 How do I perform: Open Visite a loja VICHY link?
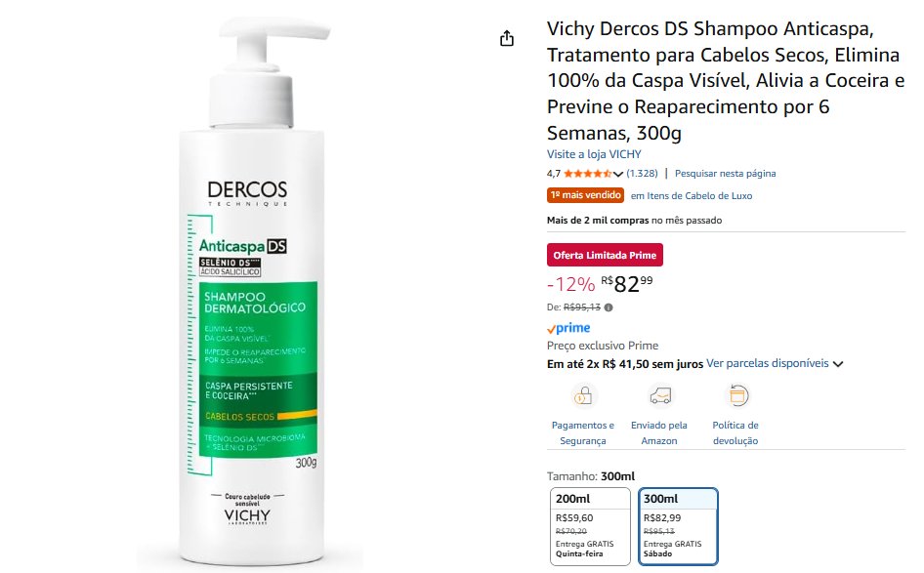tap(594, 154)
